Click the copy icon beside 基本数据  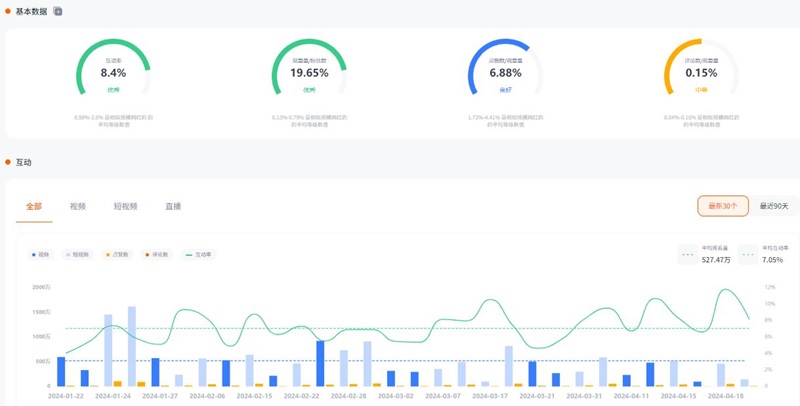point(58,11)
